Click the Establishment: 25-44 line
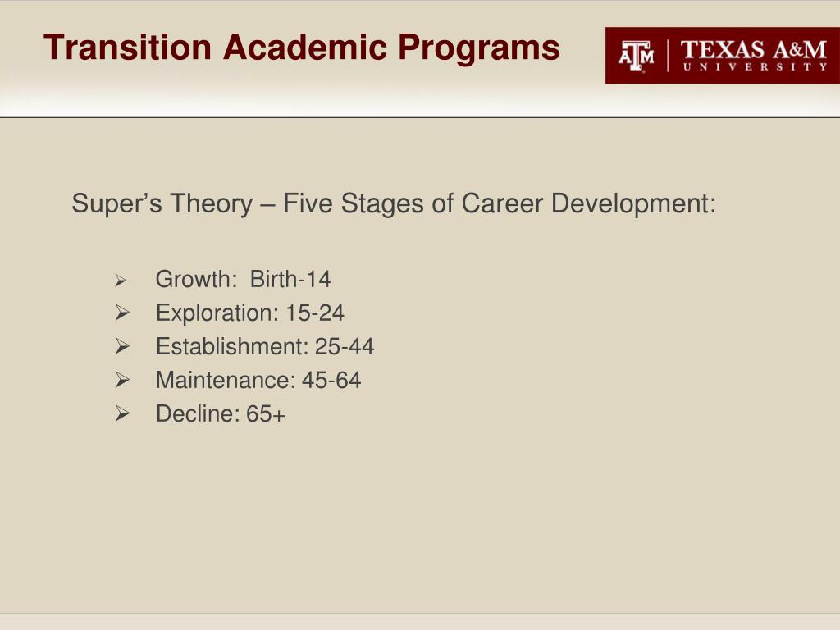This screenshot has height=630, width=840. point(265,347)
